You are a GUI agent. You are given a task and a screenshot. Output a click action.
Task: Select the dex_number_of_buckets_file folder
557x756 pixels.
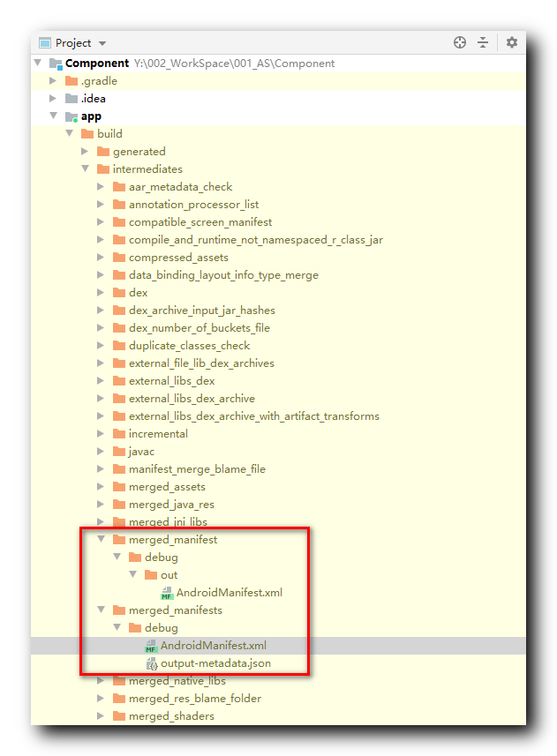click(x=199, y=328)
